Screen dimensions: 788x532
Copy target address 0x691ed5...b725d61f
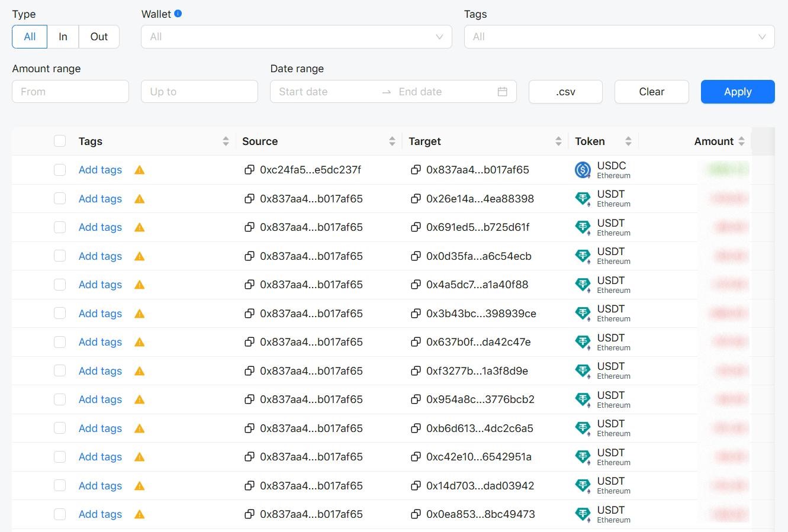point(416,227)
